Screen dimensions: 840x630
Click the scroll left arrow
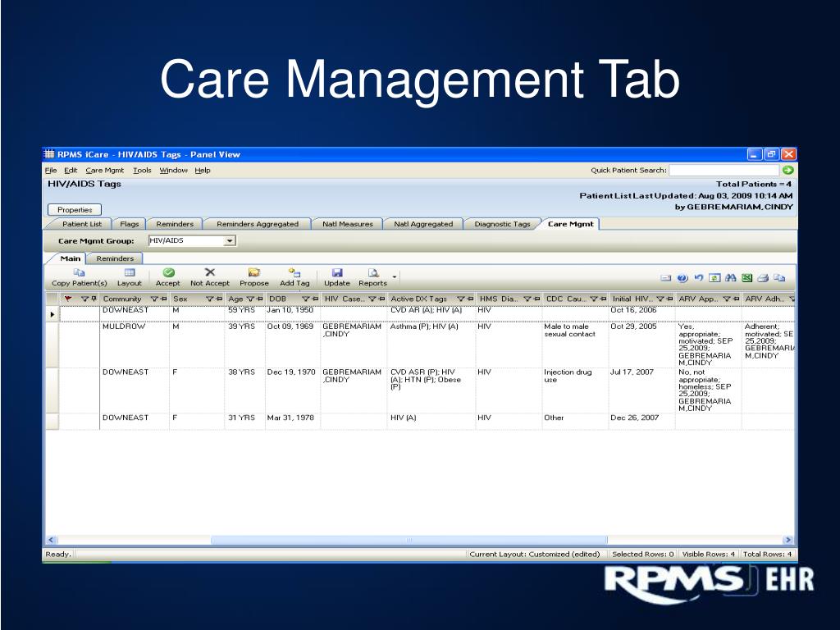52,540
